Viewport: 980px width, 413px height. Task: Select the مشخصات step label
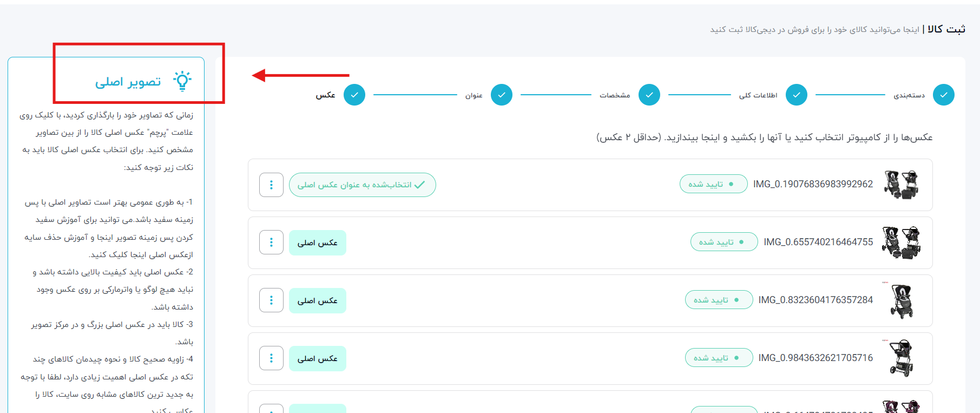(615, 95)
